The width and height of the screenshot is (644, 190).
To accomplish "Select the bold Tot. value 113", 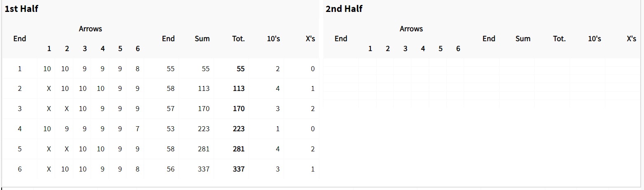I will point(239,88).
